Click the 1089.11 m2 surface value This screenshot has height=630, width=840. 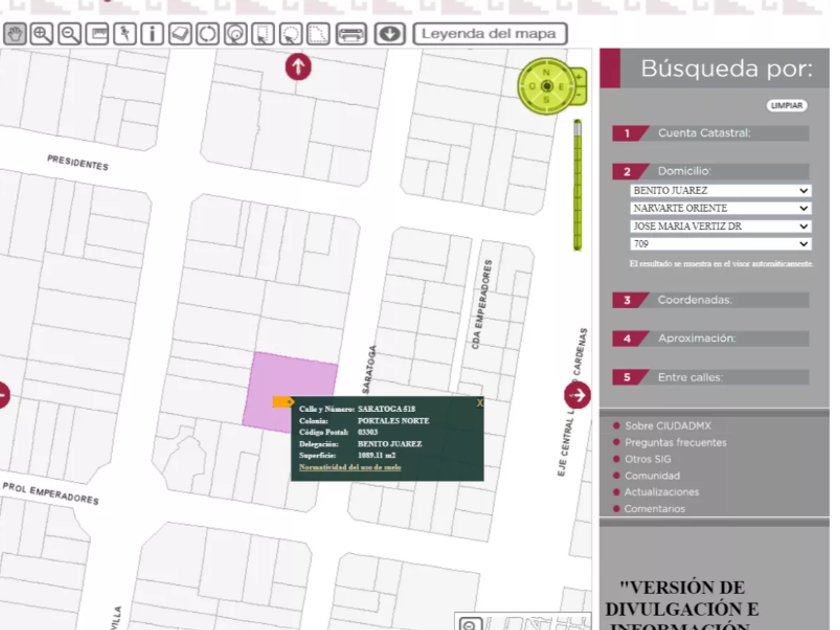[376, 455]
